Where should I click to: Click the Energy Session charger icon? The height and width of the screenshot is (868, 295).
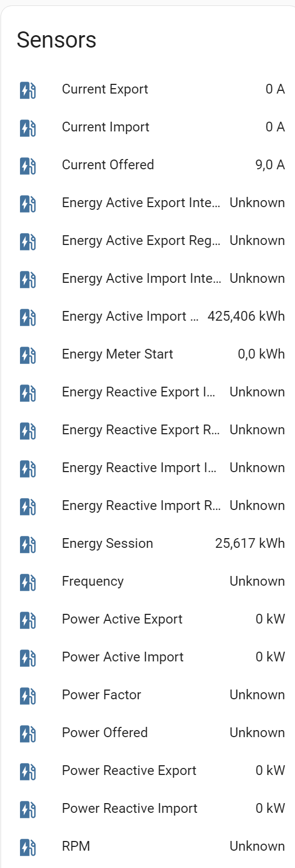click(x=28, y=544)
